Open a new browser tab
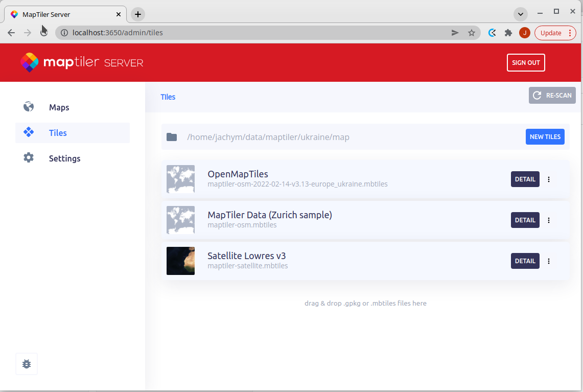Viewport: 583px width, 392px height. (x=138, y=14)
